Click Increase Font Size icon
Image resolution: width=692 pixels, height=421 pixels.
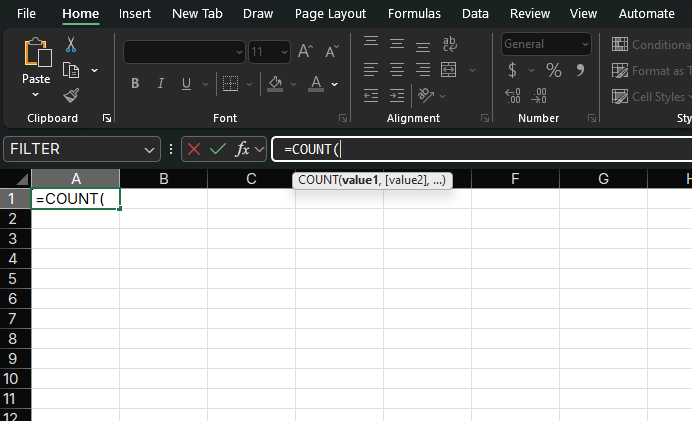tap(305, 52)
